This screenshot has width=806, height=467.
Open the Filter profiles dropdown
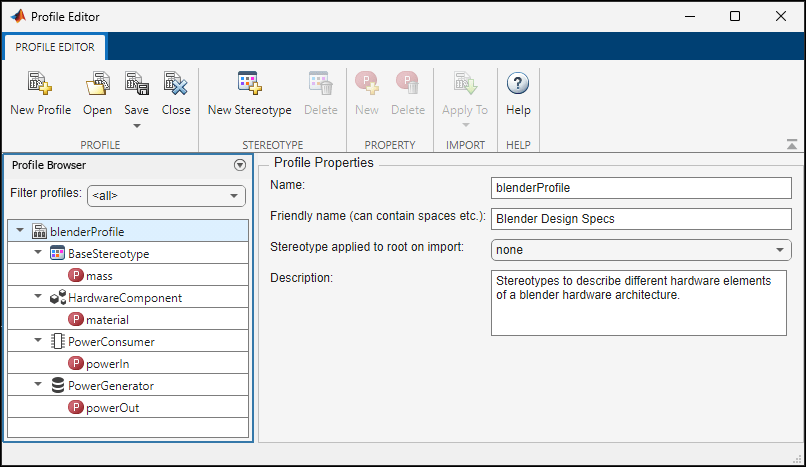pos(167,196)
